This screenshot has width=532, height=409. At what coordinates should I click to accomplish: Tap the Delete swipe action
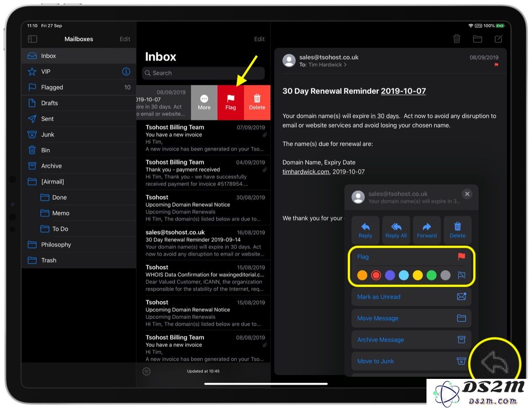pyautogui.click(x=257, y=102)
